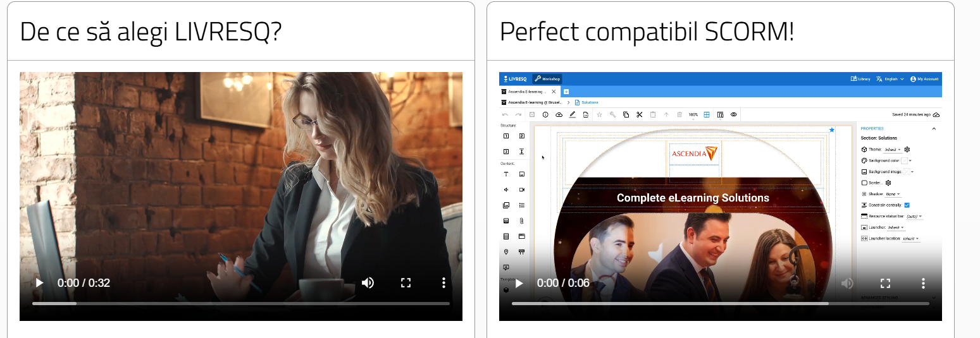Play the "Perfect compatibil SCORM!" video
This screenshot has height=338, width=980.
[519, 283]
